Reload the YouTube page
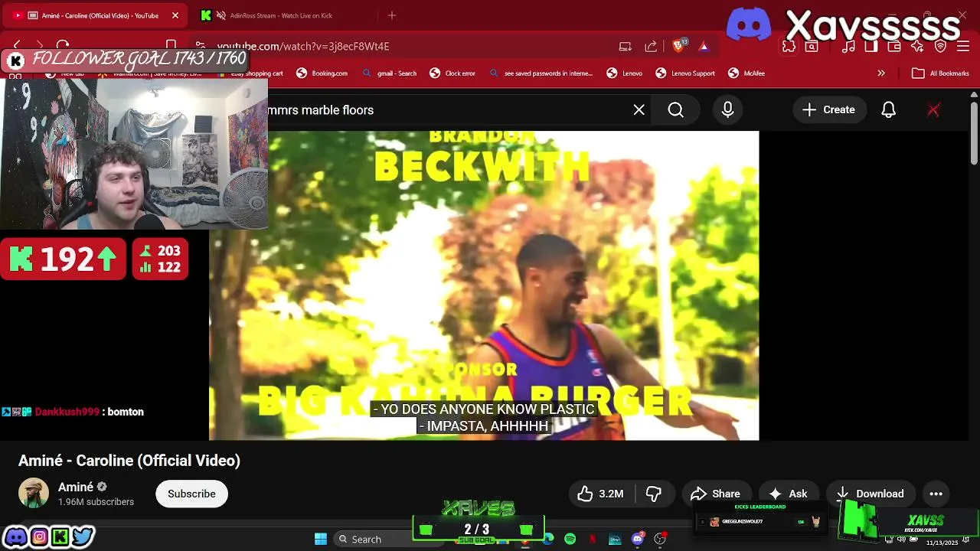The width and height of the screenshot is (980, 551). (x=63, y=46)
